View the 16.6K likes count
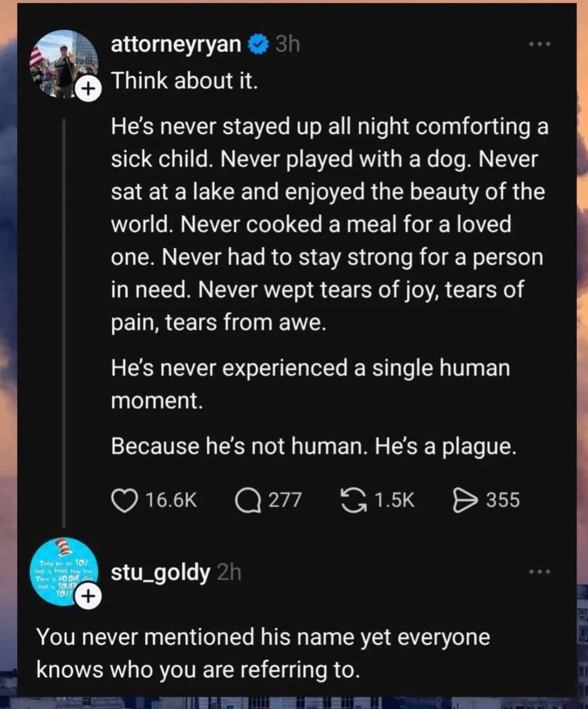 click(x=171, y=500)
